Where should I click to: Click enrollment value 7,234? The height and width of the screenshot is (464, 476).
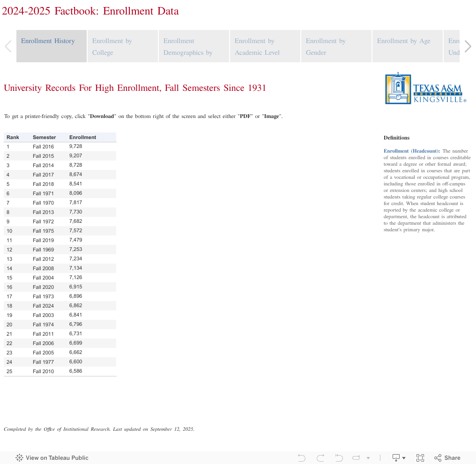(x=75, y=258)
